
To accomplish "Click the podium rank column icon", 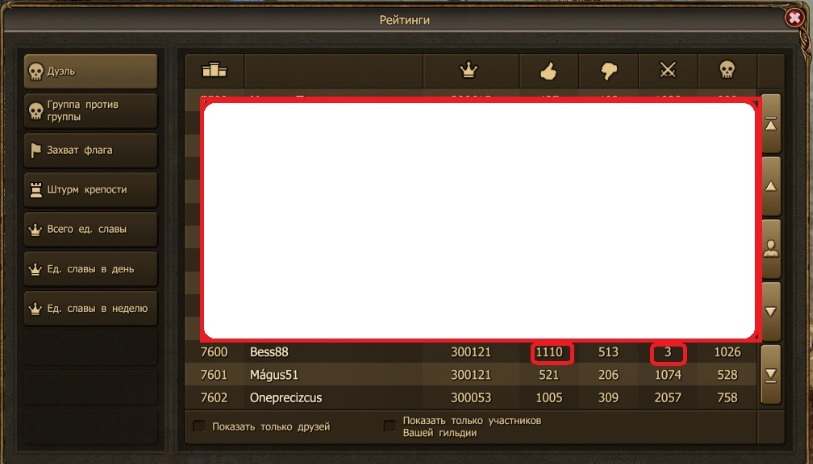I will pyautogui.click(x=214, y=70).
